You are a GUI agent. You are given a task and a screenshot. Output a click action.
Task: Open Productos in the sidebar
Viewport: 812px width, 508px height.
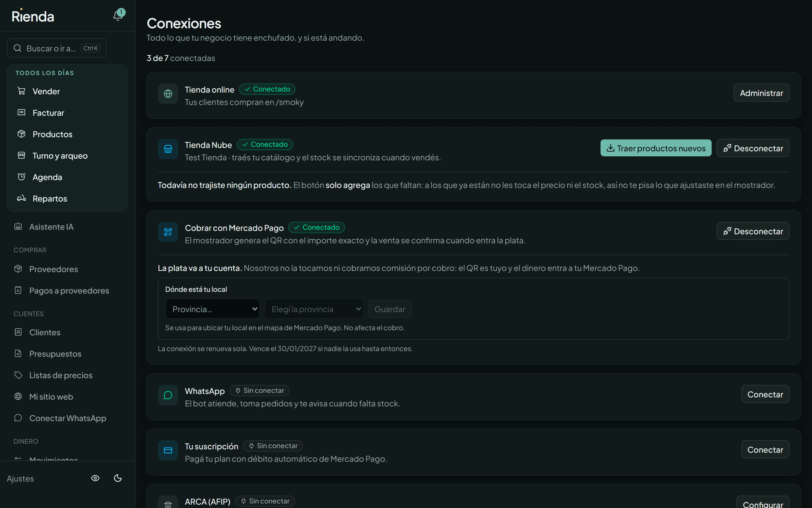67,134
